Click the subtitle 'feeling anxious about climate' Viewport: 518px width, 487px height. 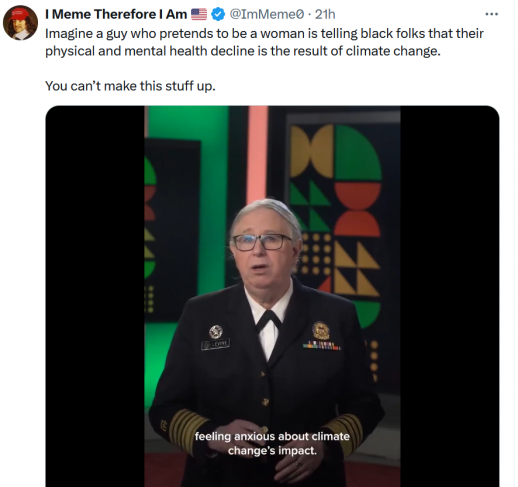point(272,436)
